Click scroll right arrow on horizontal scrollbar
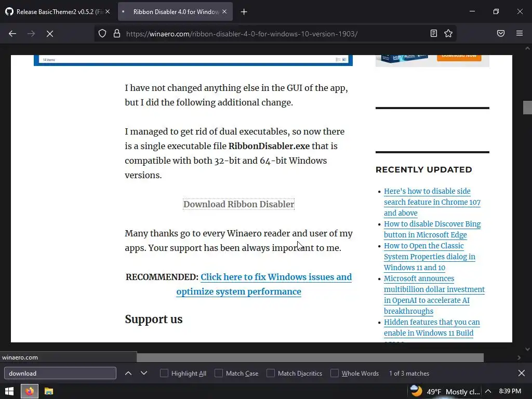The height and width of the screenshot is (399, 532). point(519,357)
